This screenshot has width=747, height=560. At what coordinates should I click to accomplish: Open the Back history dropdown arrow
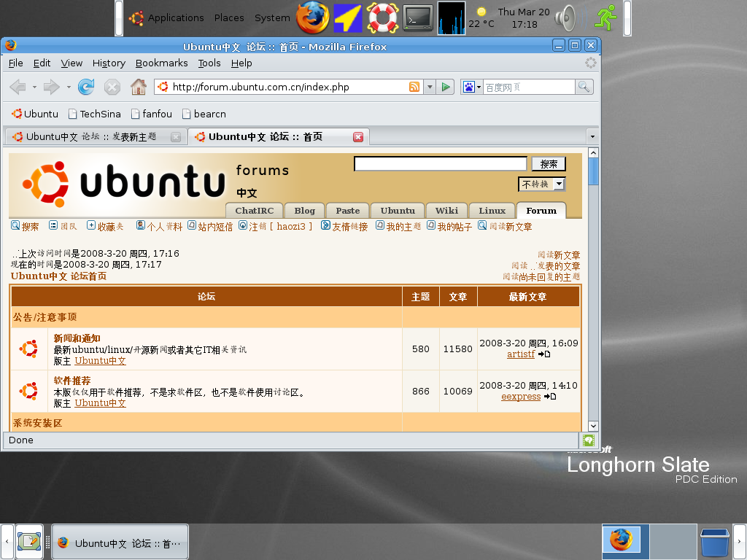click(x=34, y=87)
